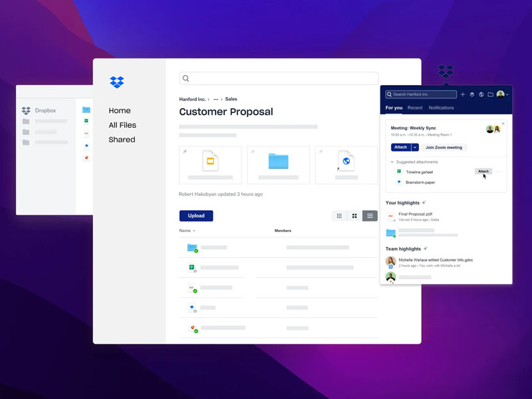Image resolution: width=532 pixels, height=399 pixels.
Task: Open the synced folder row in file list
Action: 278,247
